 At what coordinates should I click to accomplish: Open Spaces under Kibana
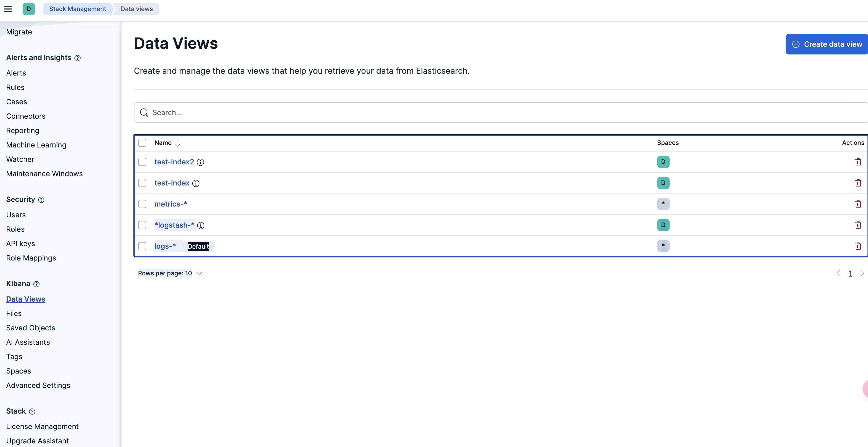(18, 371)
